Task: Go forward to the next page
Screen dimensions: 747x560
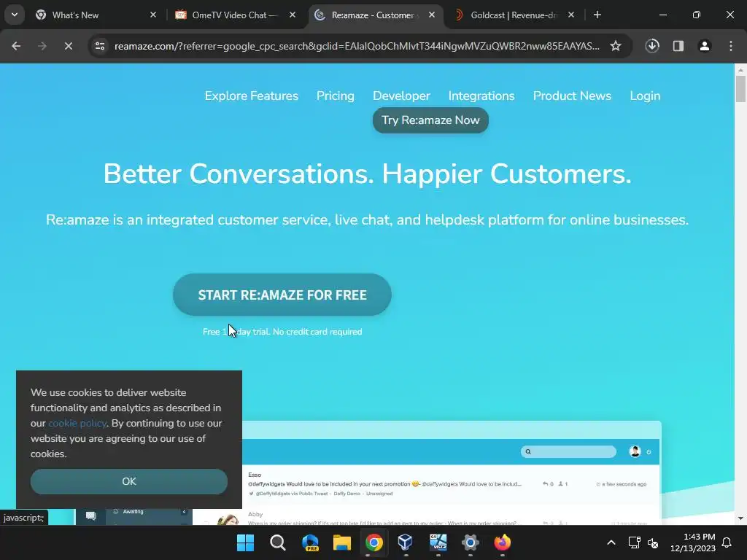Action: click(42, 46)
